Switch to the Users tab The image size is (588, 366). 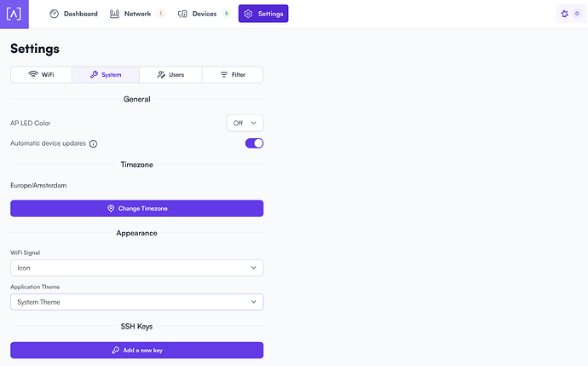[x=170, y=75]
